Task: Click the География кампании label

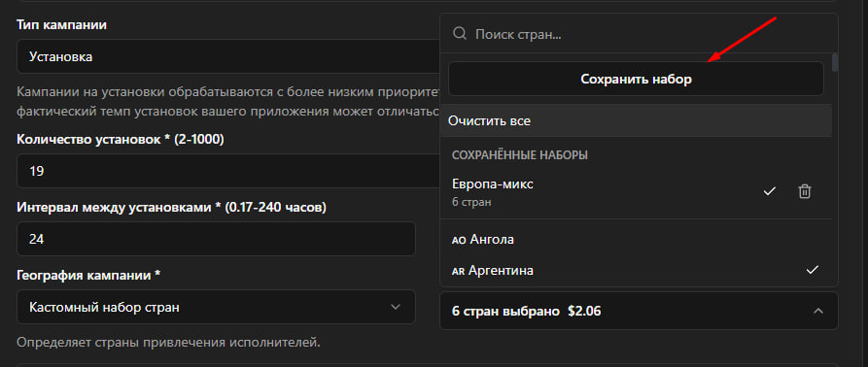Action: pos(88,275)
